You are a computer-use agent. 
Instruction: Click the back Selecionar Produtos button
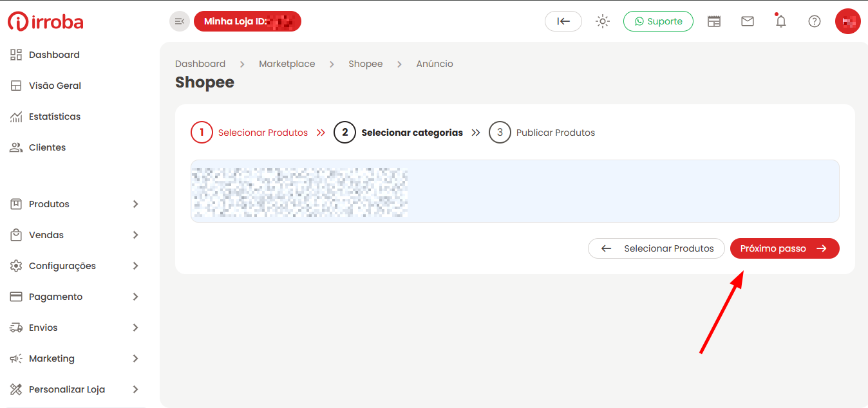point(657,248)
